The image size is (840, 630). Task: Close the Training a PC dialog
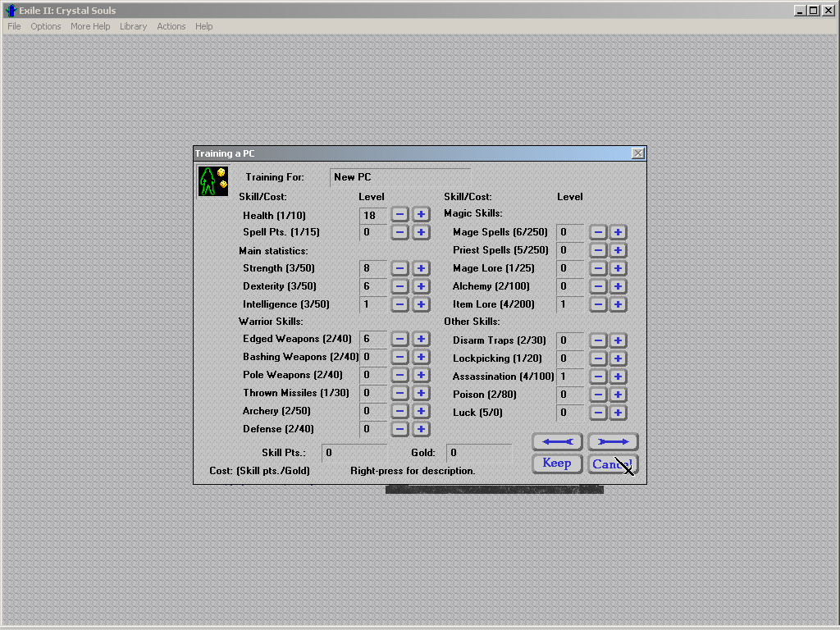(x=637, y=153)
